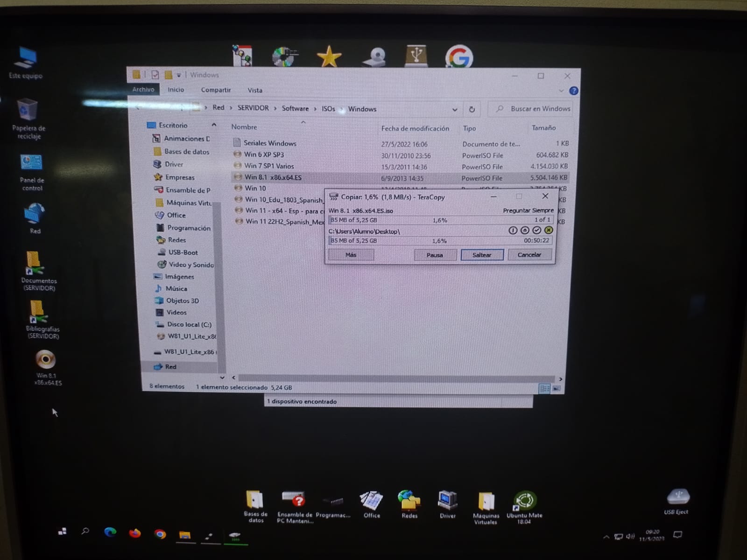Open the Office folder in navigation pane
The height and width of the screenshot is (560, 747).
coord(176,215)
